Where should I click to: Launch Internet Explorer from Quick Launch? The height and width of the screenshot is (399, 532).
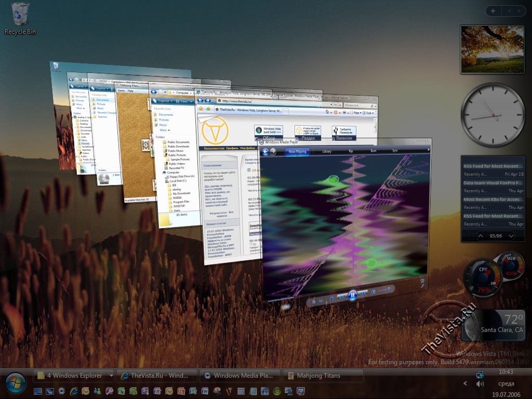tap(74, 391)
